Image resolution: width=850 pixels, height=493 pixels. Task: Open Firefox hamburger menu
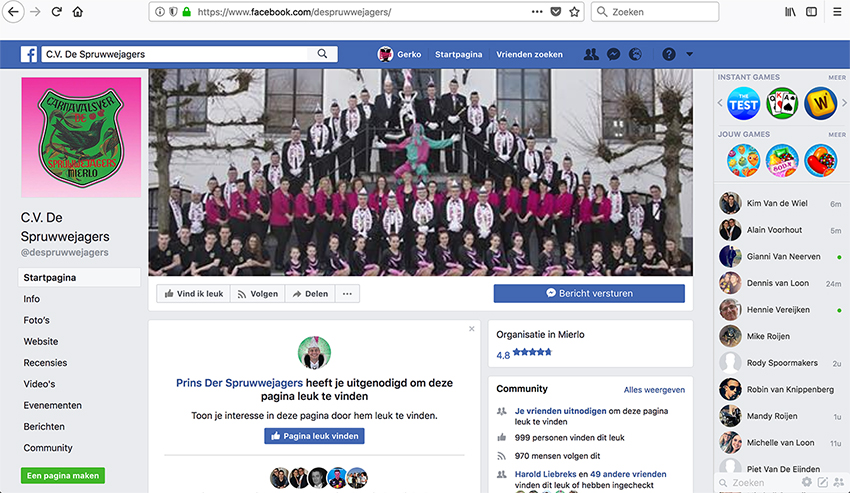[837, 11]
